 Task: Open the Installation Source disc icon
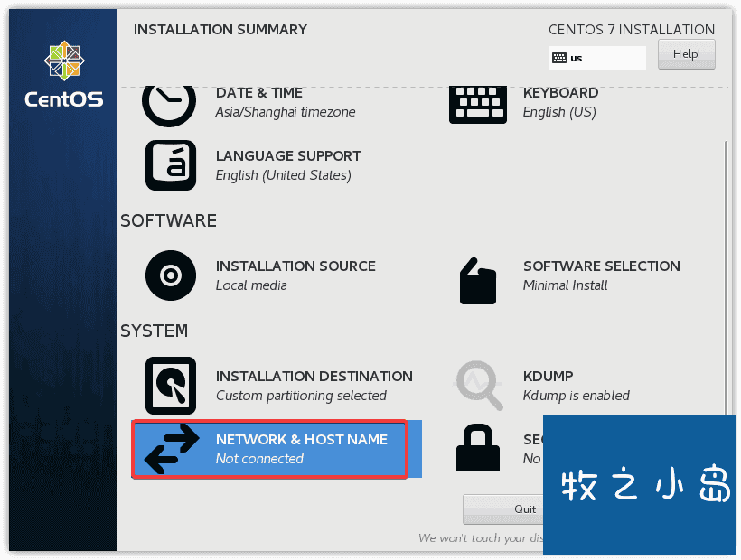click(171, 275)
